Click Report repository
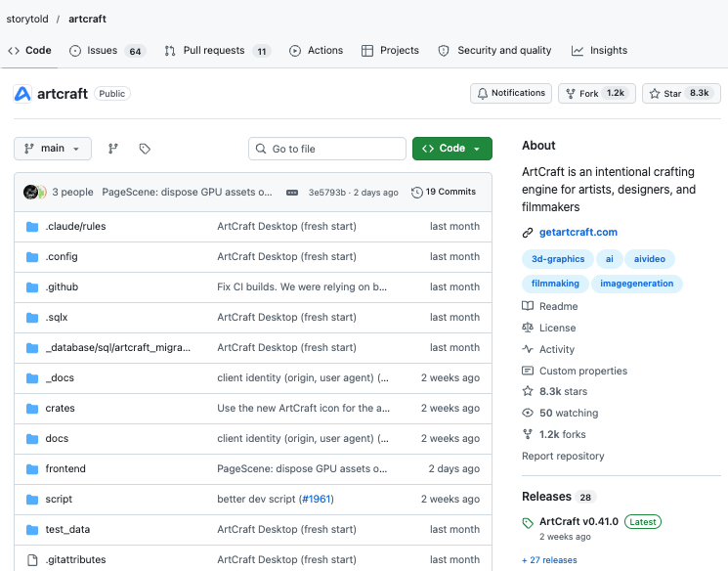The image size is (728, 571). coord(563,456)
